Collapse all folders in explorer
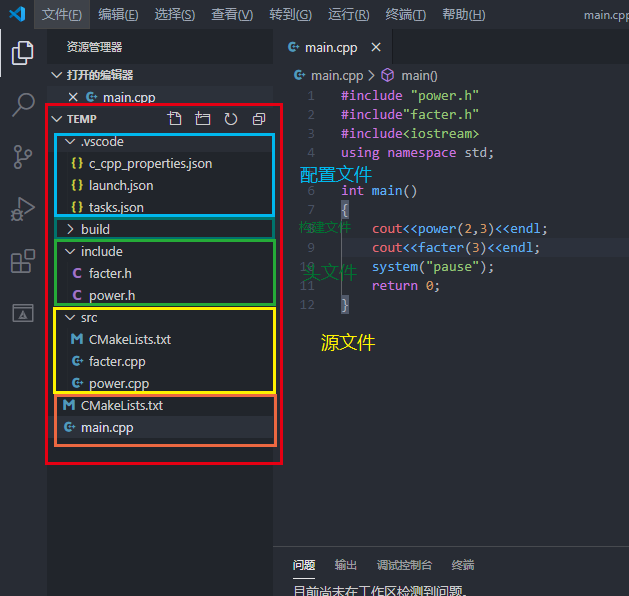 pos(259,119)
